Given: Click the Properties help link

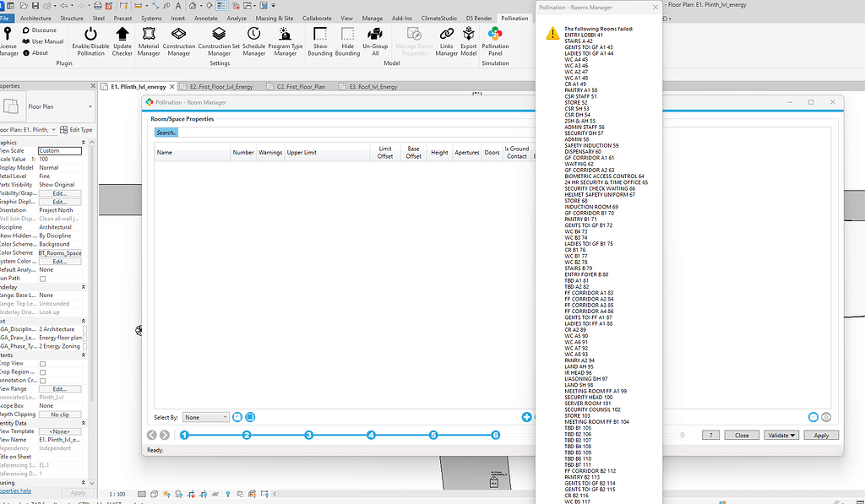Looking at the screenshot, I should tap(15, 490).
